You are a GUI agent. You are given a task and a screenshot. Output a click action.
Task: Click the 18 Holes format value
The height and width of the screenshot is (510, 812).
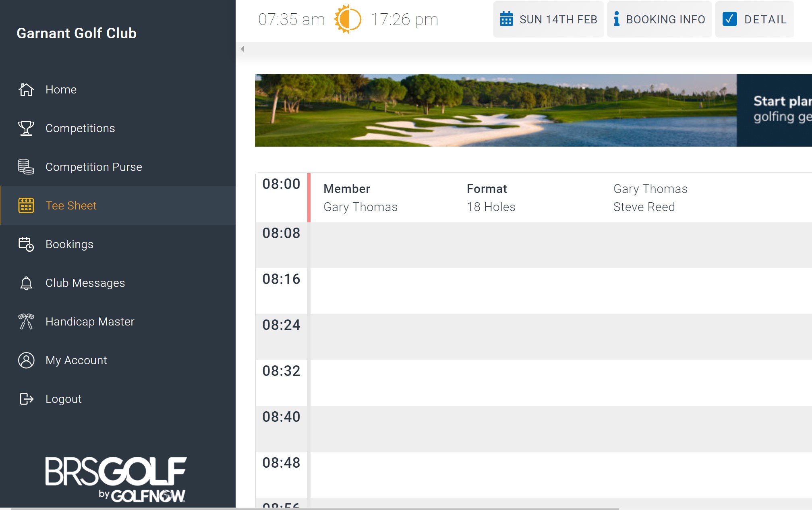tap(491, 207)
